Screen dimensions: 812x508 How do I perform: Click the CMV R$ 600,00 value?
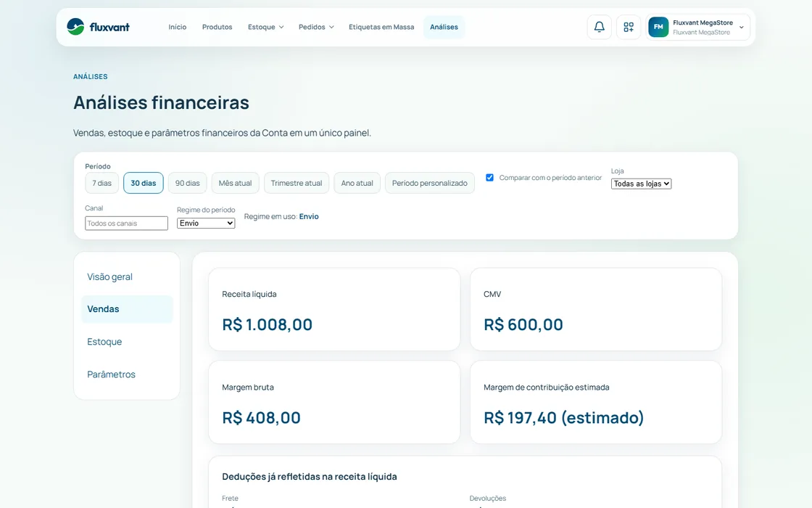523,324
